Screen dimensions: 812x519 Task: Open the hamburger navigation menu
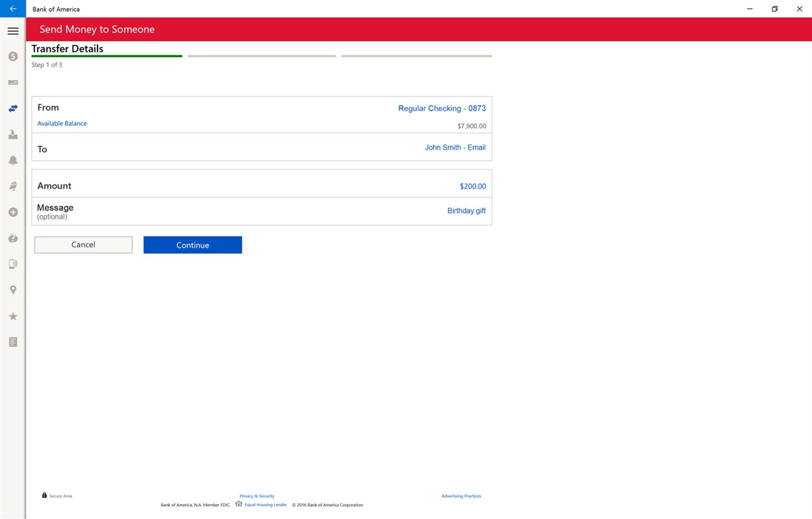pos(13,31)
